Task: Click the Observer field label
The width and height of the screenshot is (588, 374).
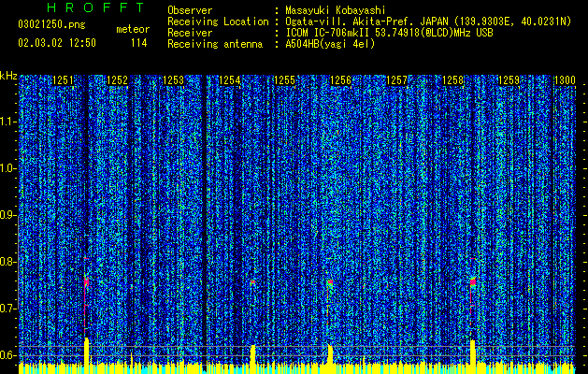Action: click(x=190, y=10)
